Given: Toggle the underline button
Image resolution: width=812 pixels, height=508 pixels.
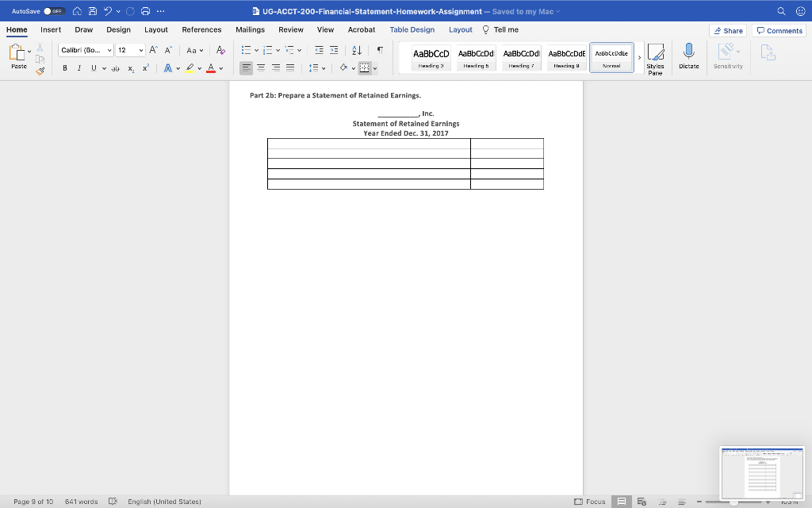Looking at the screenshot, I should [94, 68].
